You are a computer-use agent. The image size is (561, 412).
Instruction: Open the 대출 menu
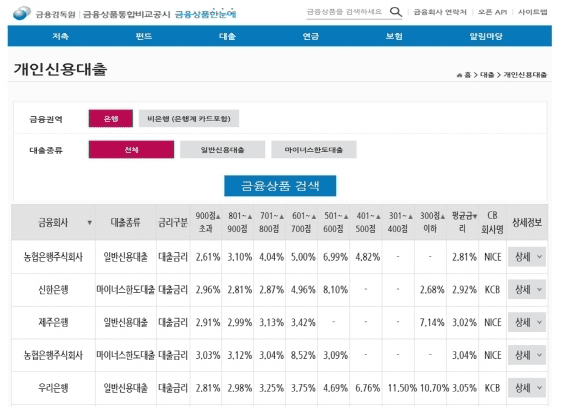[x=227, y=36]
